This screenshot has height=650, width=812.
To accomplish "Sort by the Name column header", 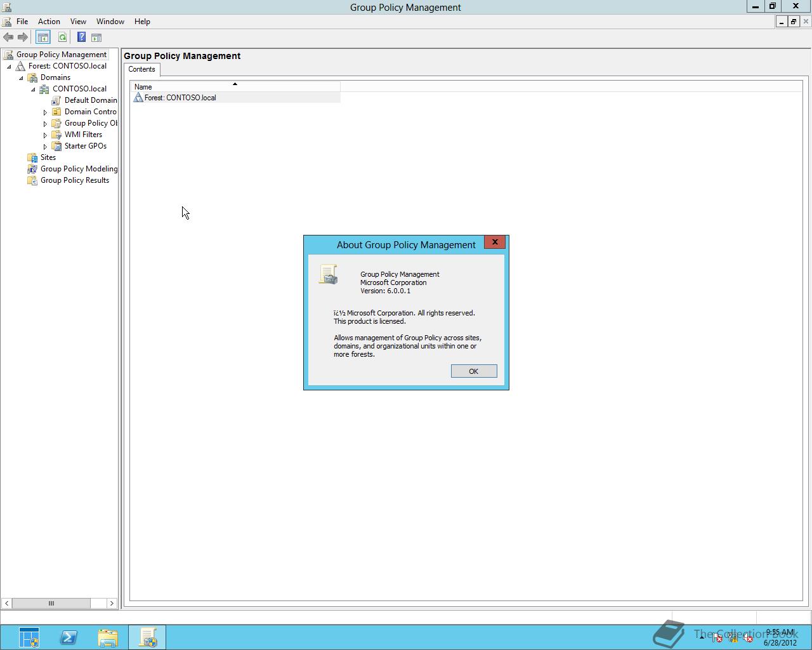I will pyautogui.click(x=235, y=87).
